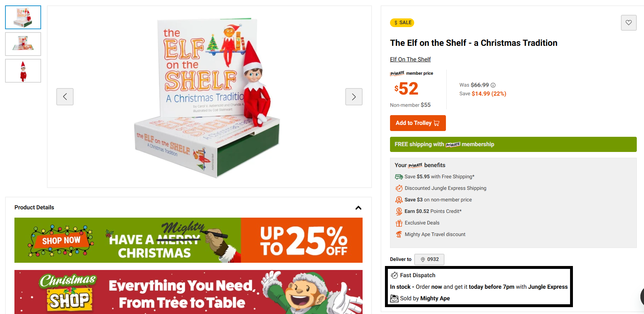Open the Elf On The Shelf brand link
This screenshot has width=644, height=314.
(410, 59)
